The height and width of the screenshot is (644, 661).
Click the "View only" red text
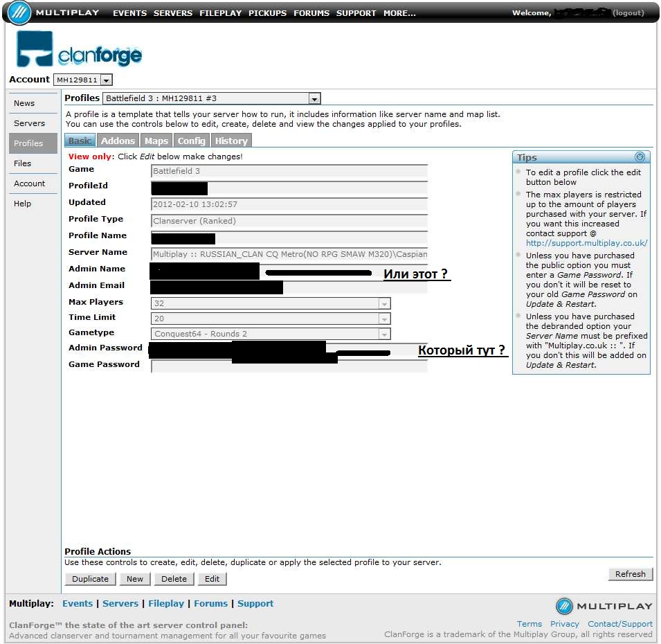(x=90, y=156)
